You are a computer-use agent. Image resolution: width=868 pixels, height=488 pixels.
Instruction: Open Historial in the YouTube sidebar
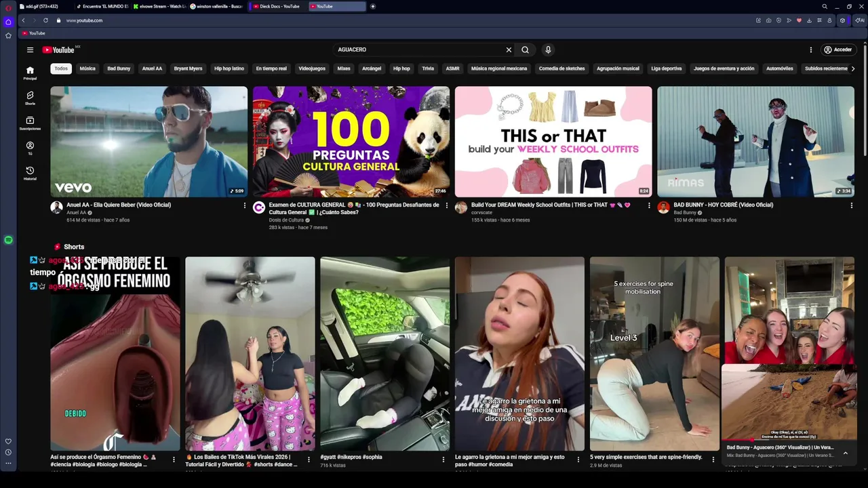[30, 173]
